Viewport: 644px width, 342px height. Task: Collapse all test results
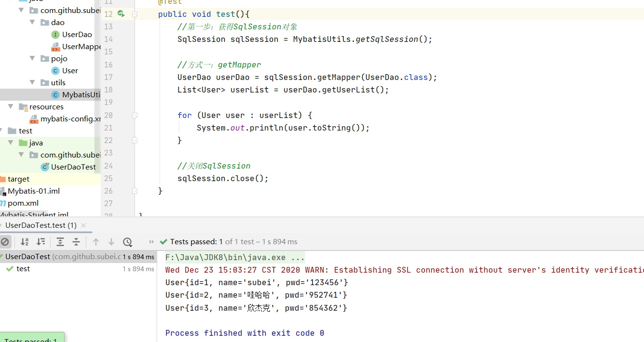pos(76,242)
